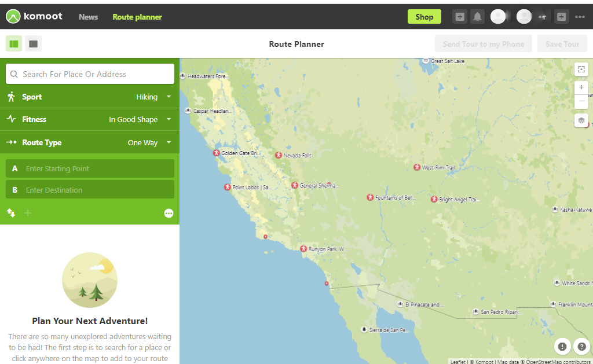Open route options ellipsis in green panel
This screenshot has width=593, height=364.
pos(169,213)
